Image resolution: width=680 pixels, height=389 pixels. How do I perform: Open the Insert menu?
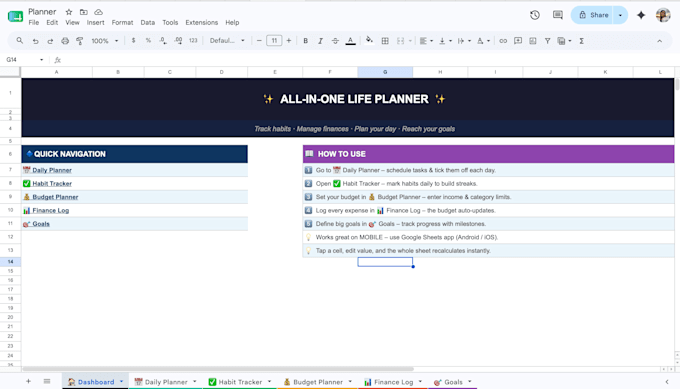(x=95, y=23)
